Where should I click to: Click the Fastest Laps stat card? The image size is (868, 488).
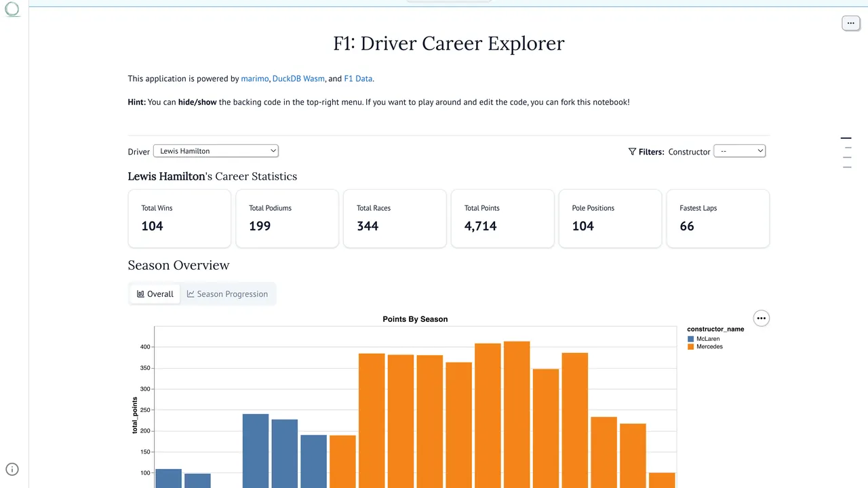pos(718,218)
